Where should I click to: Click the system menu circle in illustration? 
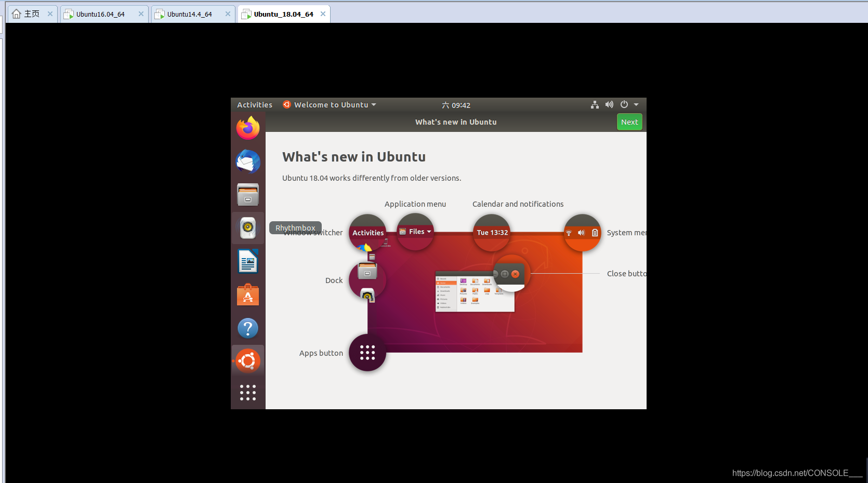click(582, 233)
